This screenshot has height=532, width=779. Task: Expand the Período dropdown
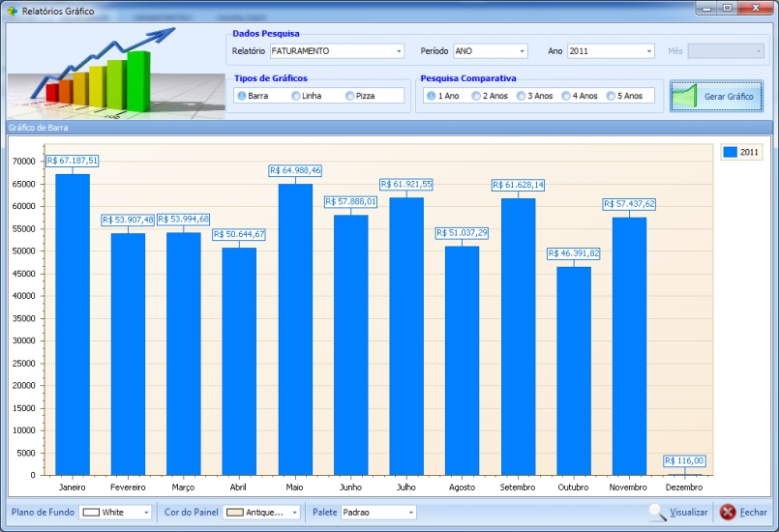click(523, 51)
